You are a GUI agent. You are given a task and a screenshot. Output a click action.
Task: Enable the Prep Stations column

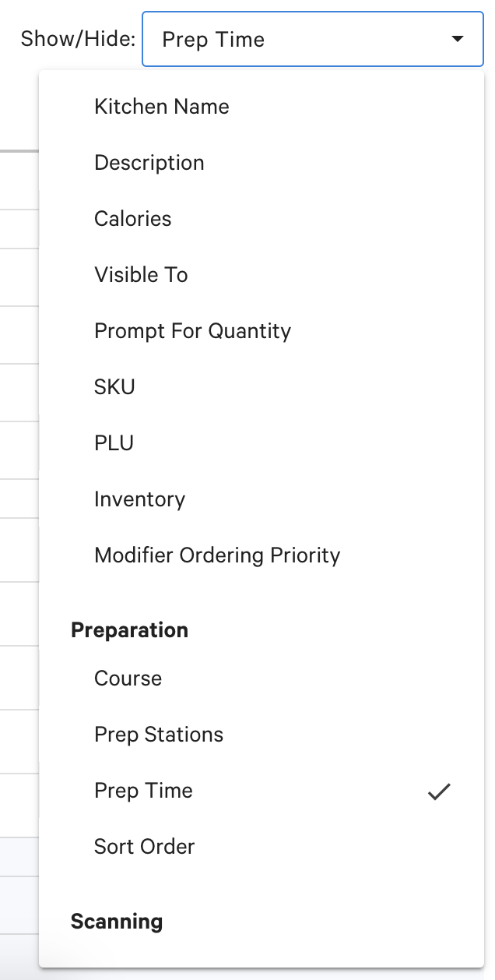[158, 735]
